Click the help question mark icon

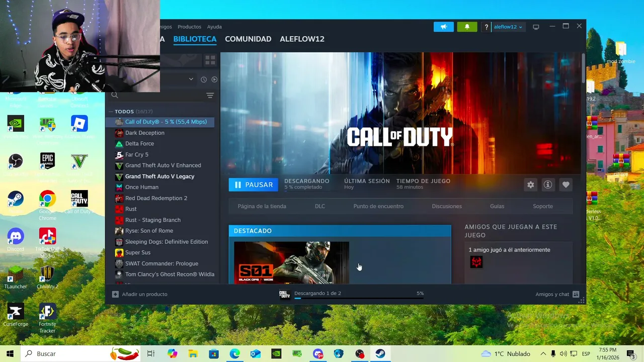(486, 27)
